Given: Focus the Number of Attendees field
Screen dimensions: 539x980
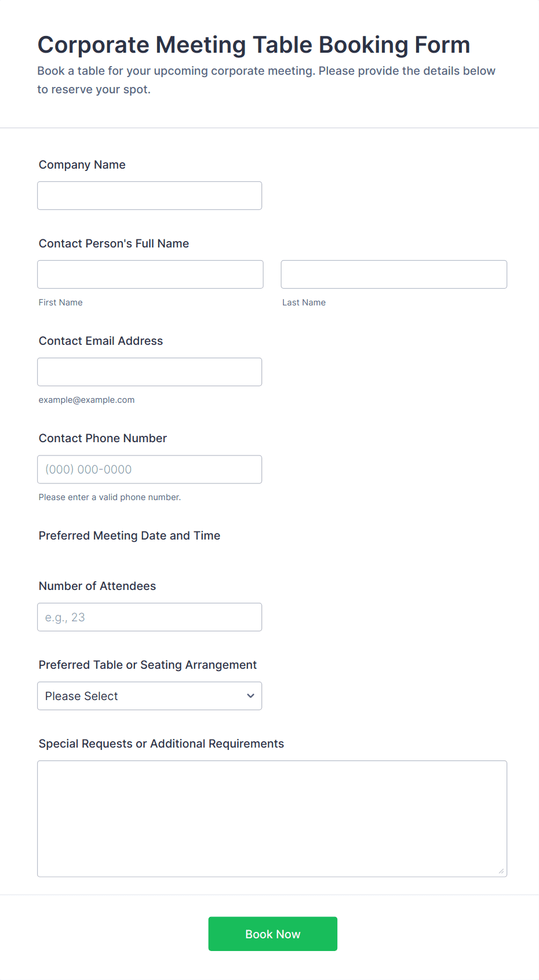Looking at the screenshot, I should point(150,617).
